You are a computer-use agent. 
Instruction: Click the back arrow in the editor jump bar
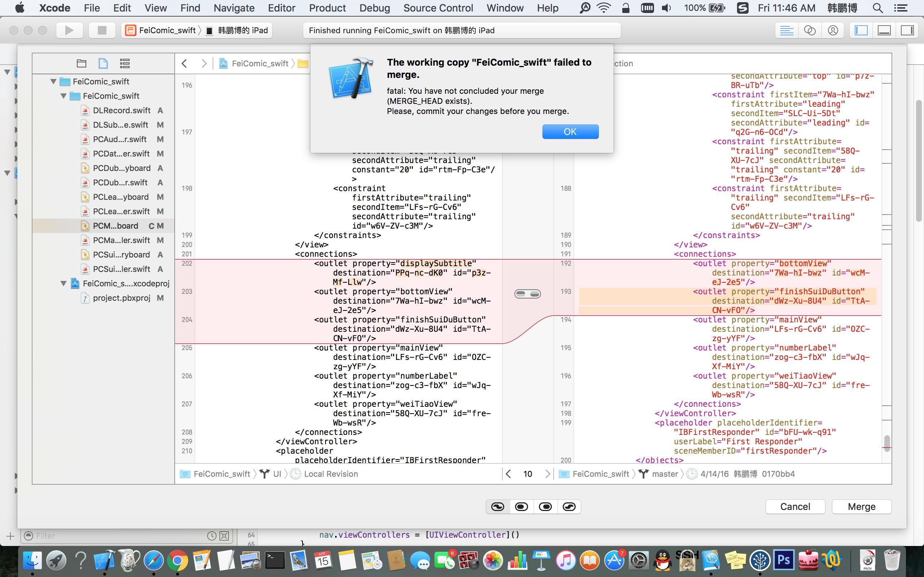(x=185, y=63)
